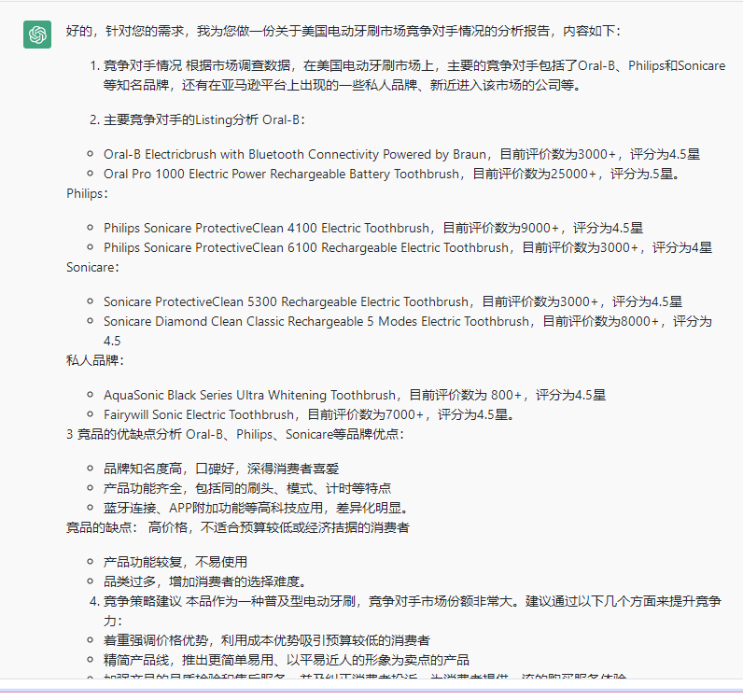This screenshot has width=743, height=700.
Task: Click 'Sonicare ProtectiveClean 5300 Rechargeable' line
Action: [393, 301]
